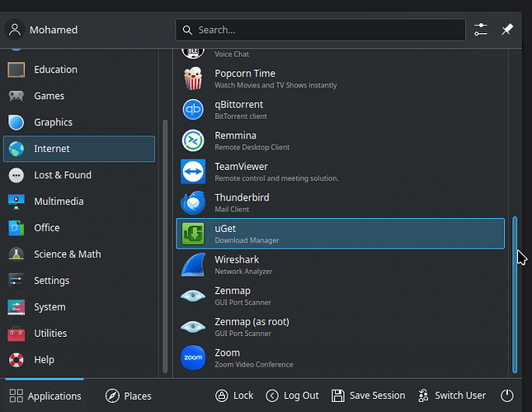
Task: Open launcher configuration sliders button
Action: 481,30
